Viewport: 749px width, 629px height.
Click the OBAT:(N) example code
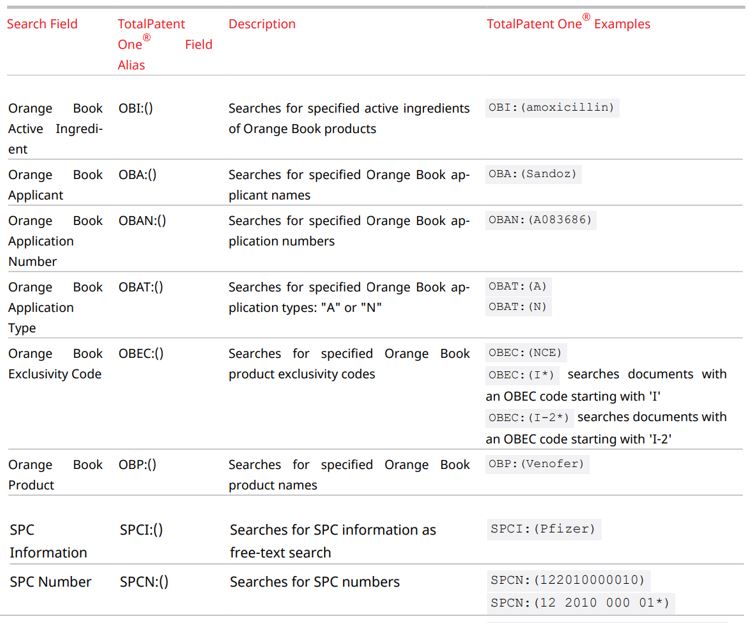point(518,307)
